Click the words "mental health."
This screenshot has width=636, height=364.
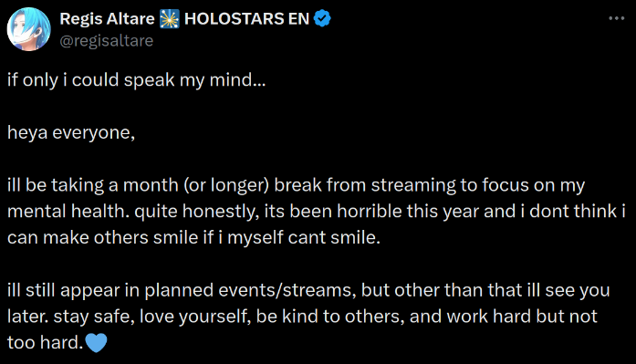coord(68,212)
